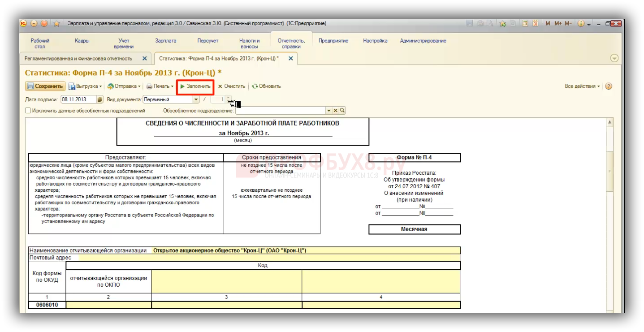
Task: Open the Печать dropdown
Action: click(x=160, y=86)
